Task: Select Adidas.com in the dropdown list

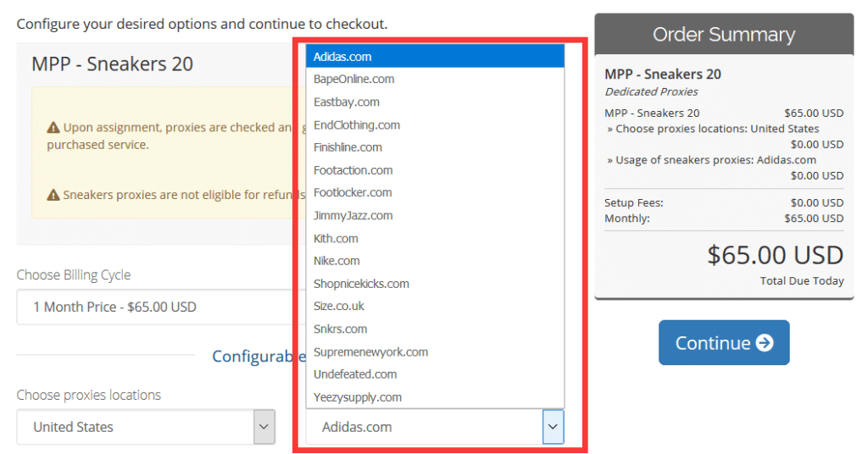Action: [435, 57]
